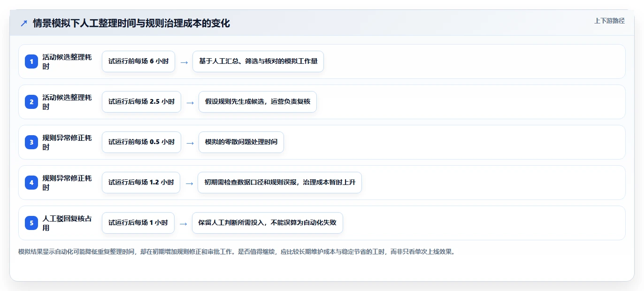Click the arrow after 试运行后每场 2.5 小时
The image size is (644, 291).
pos(190,102)
